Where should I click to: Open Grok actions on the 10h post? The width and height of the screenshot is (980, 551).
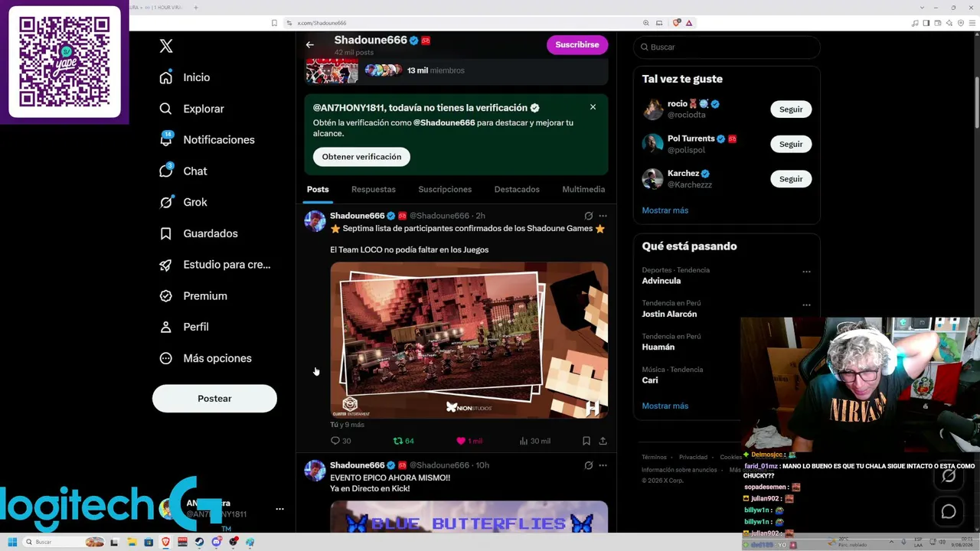coord(588,465)
